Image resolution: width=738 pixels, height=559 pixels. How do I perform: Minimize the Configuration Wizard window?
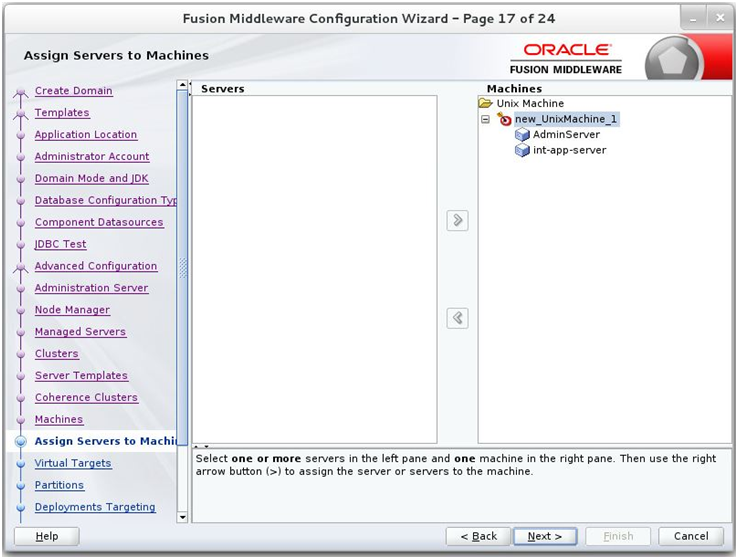693,19
